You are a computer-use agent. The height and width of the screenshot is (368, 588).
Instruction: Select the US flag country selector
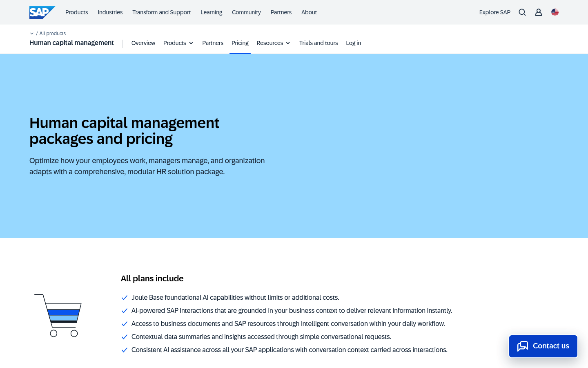tap(555, 12)
